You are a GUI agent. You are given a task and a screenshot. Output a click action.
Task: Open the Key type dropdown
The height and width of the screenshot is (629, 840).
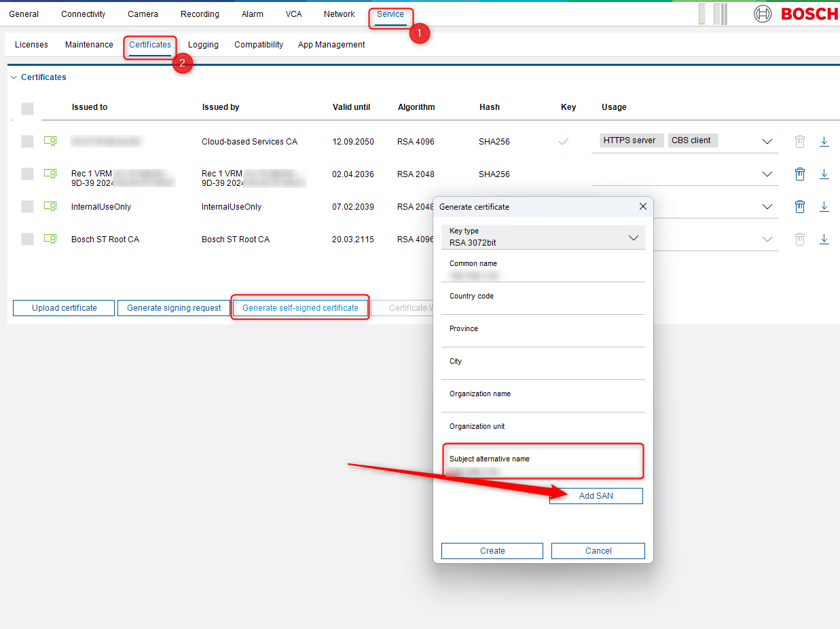coord(543,237)
